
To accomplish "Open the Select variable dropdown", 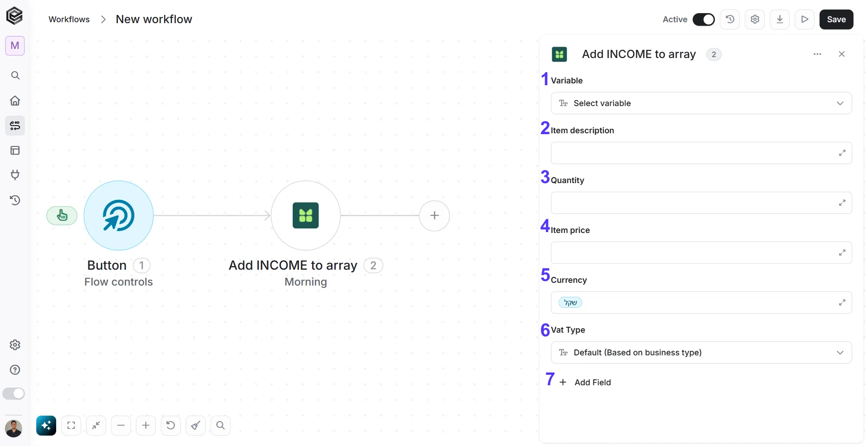I will click(701, 103).
